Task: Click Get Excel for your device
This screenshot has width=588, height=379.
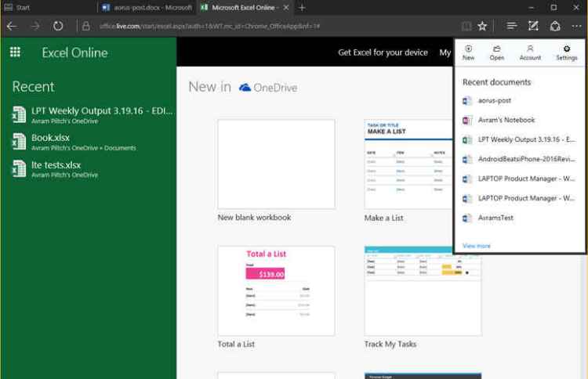Action: point(383,52)
